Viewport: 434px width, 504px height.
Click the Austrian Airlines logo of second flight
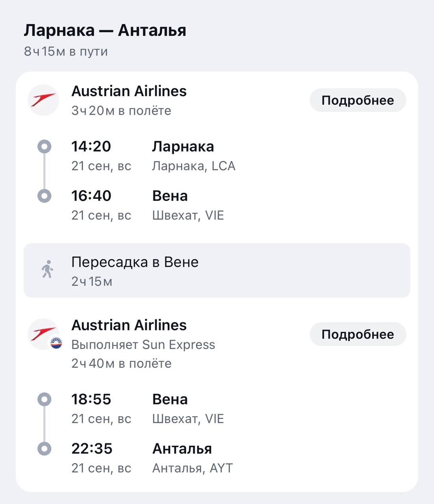(x=43, y=334)
